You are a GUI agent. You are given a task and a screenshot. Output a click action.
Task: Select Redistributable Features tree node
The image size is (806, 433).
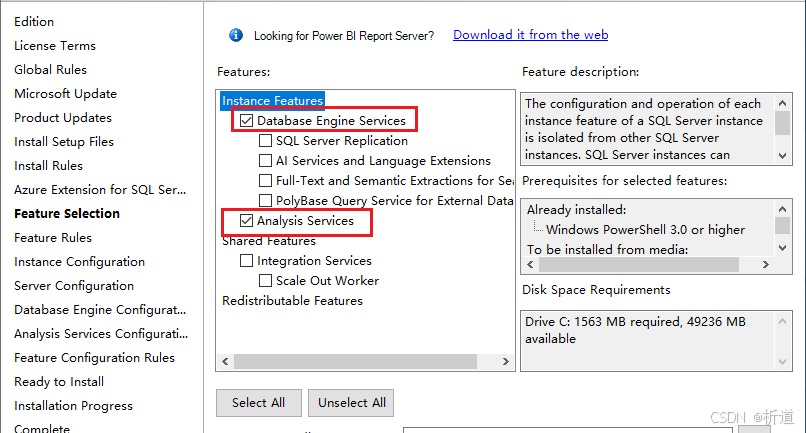coord(292,301)
